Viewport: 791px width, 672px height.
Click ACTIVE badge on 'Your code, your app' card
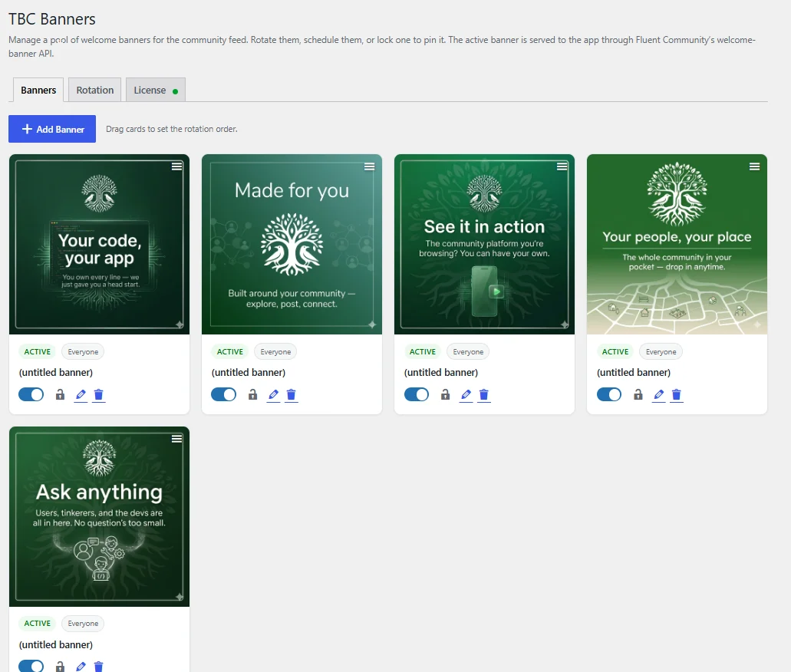pos(38,351)
